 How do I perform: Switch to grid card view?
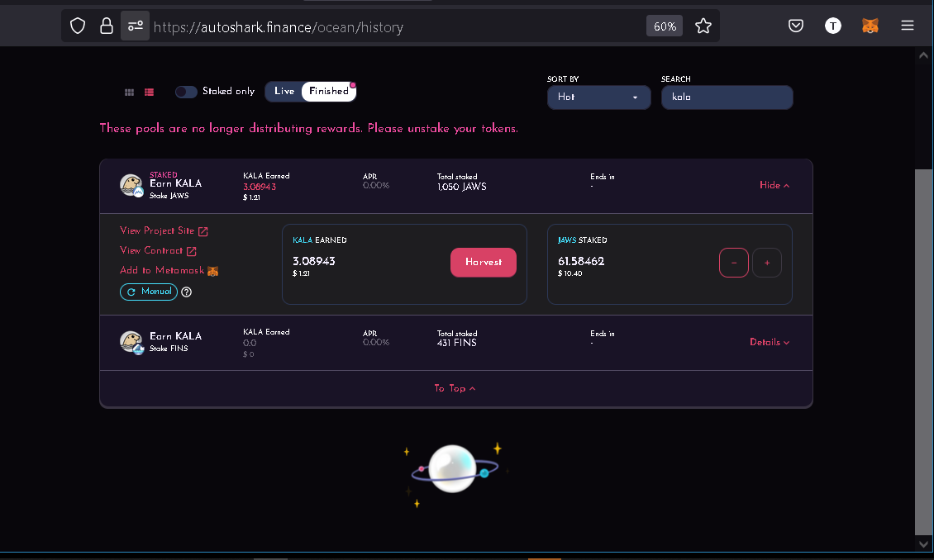(x=129, y=93)
